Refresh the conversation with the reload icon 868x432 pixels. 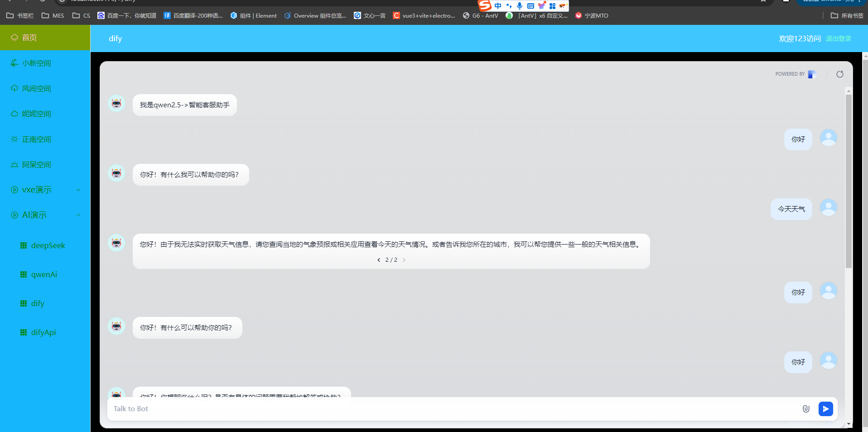point(840,74)
